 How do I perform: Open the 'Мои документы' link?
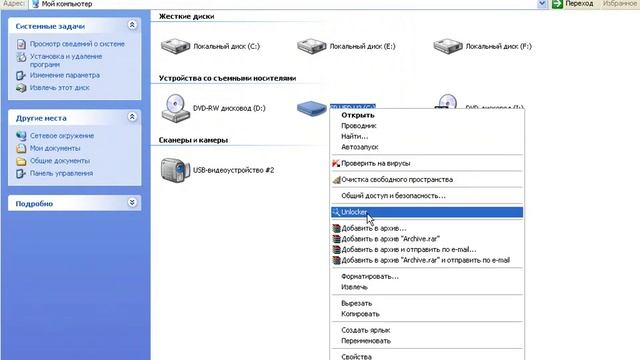click(x=55, y=148)
